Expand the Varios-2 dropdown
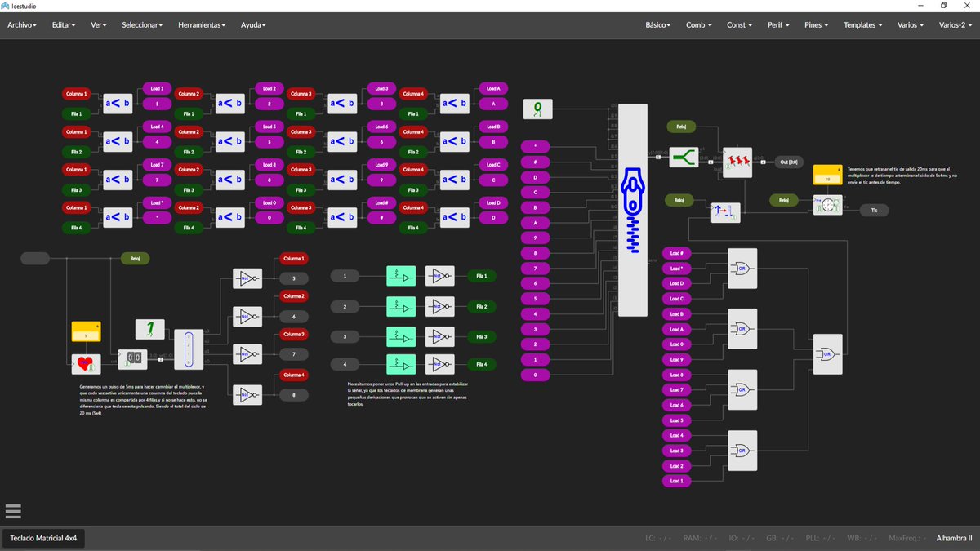The height and width of the screenshot is (551, 980). click(955, 25)
